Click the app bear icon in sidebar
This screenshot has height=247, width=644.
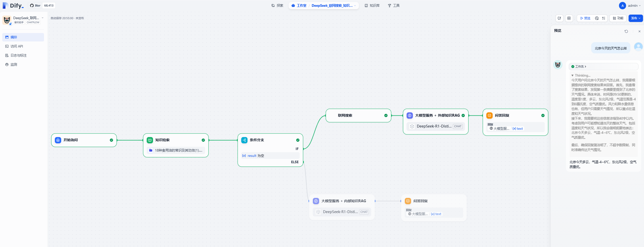[7, 20]
